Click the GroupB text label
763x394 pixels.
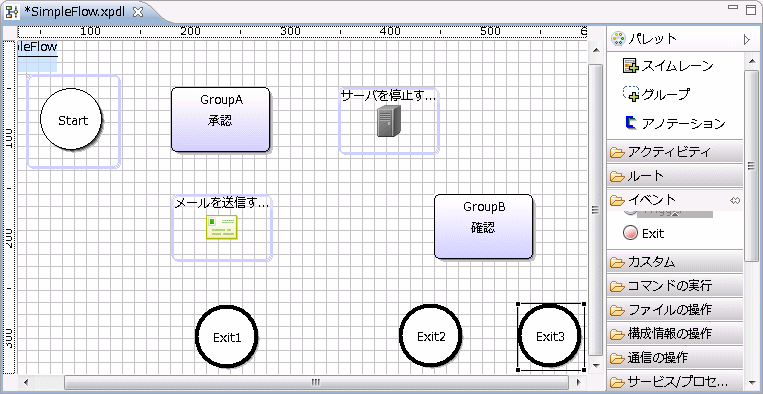(484, 207)
